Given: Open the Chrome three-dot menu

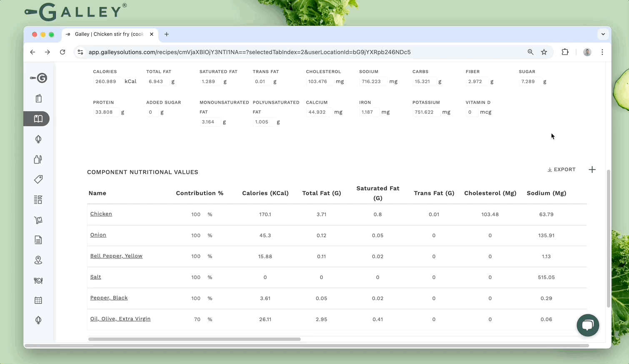Looking at the screenshot, I should (x=602, y=52).
